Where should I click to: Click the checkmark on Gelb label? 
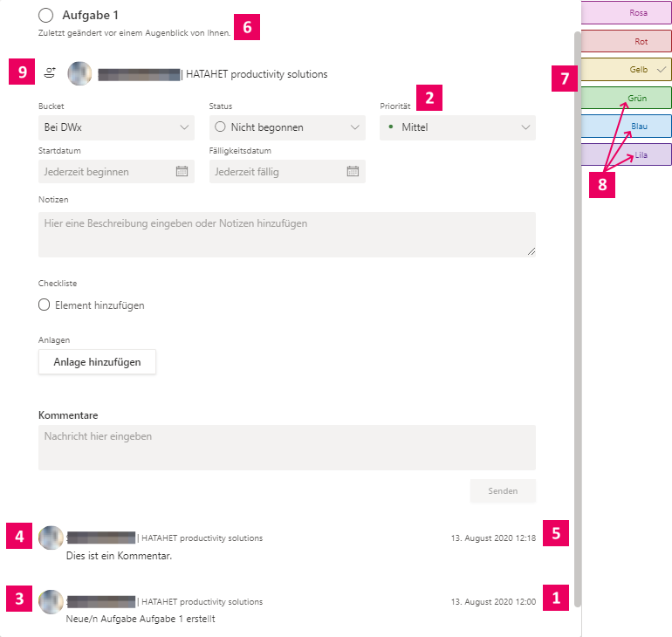click(x=662, y=70)
